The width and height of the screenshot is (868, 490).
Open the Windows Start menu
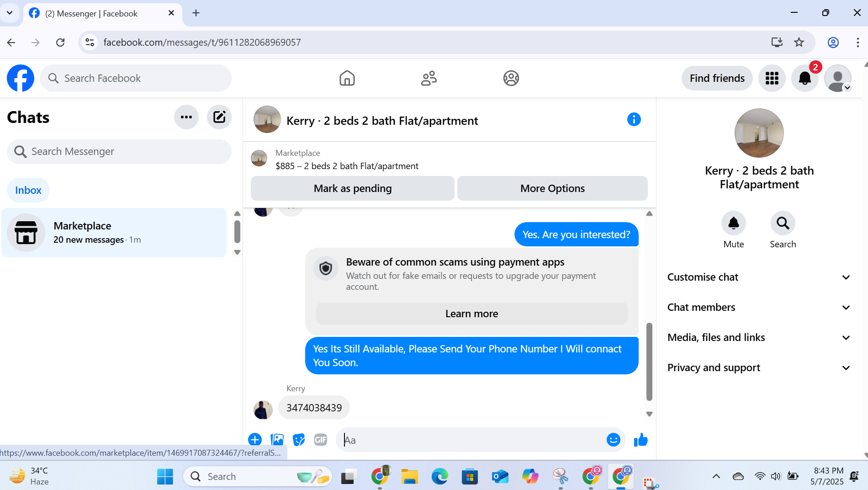click(165, 476)
